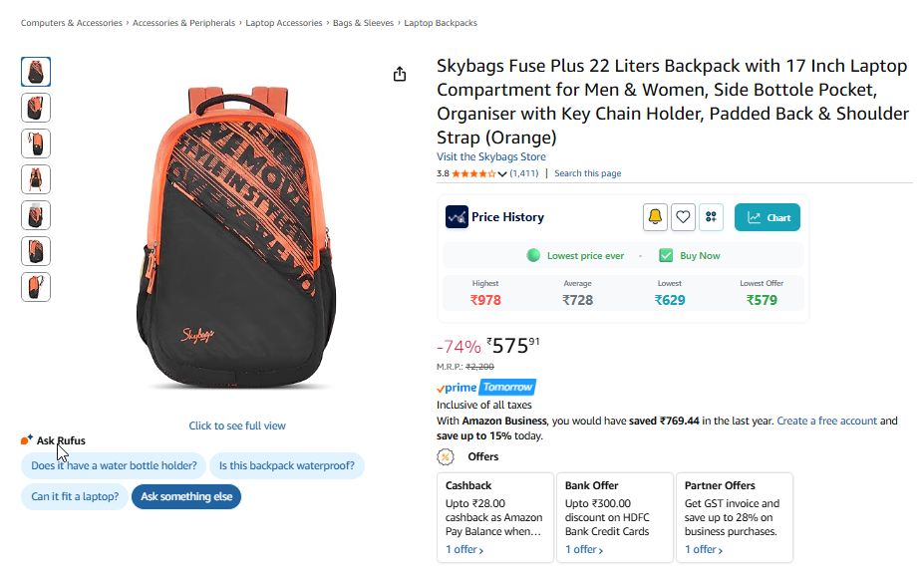This screenshot has height=566, width=924.
Task: Select the fourth product thumbnail showing back straps
Action: click(x=36, y=179)
